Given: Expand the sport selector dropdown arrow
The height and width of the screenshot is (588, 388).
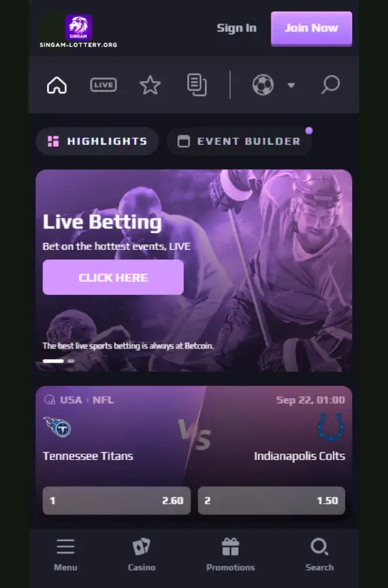Looking at the screenshot, I should coord(291,85).
